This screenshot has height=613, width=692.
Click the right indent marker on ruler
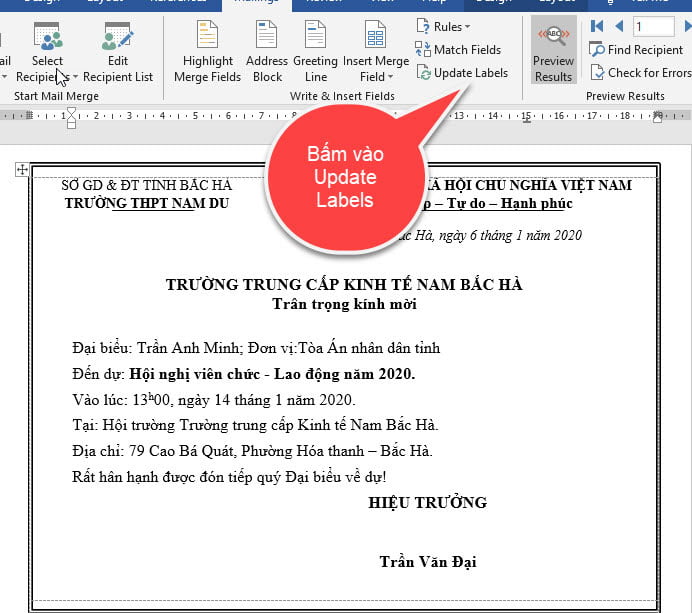tap(658, 118)
